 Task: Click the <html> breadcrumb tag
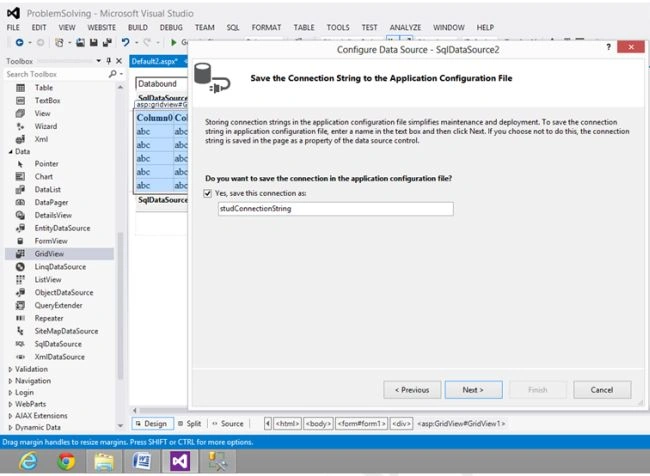(x=287, y=424)
